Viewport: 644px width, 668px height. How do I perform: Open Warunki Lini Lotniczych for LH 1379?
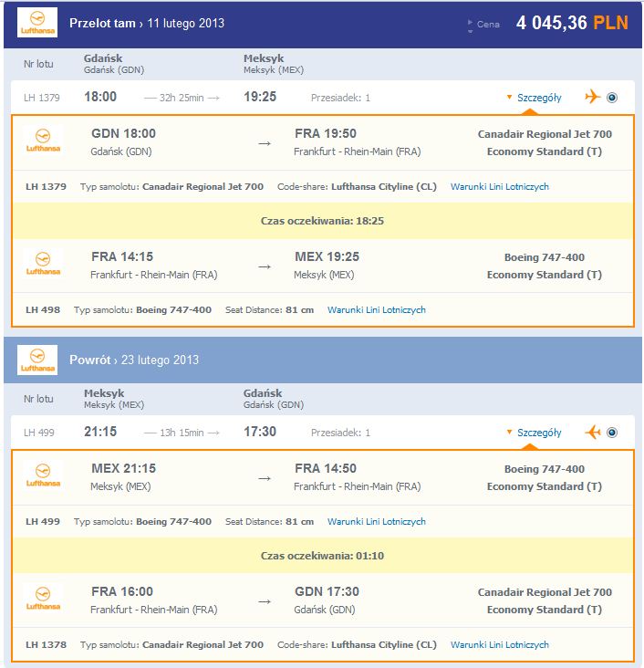pyautogui.click(x=500, y=186)
